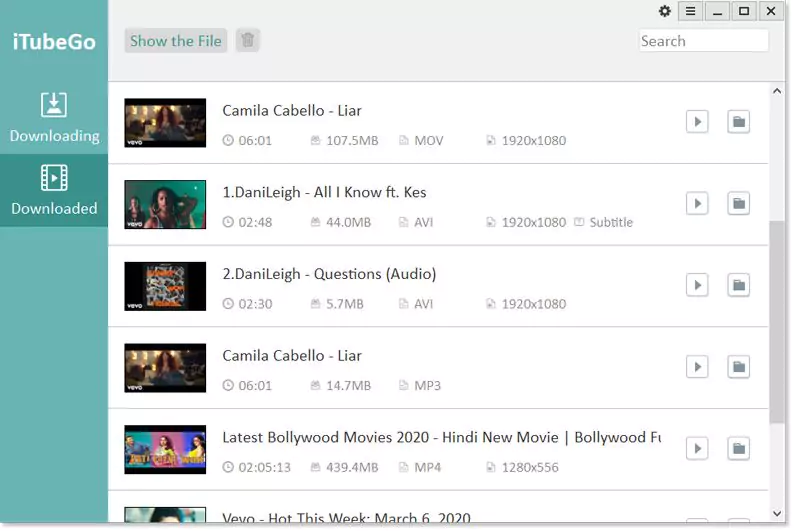This screenshot has width=800, height=531.
Task: Open folder for Camila Cabello Liar MP3
Action: [x=738, y=367]
